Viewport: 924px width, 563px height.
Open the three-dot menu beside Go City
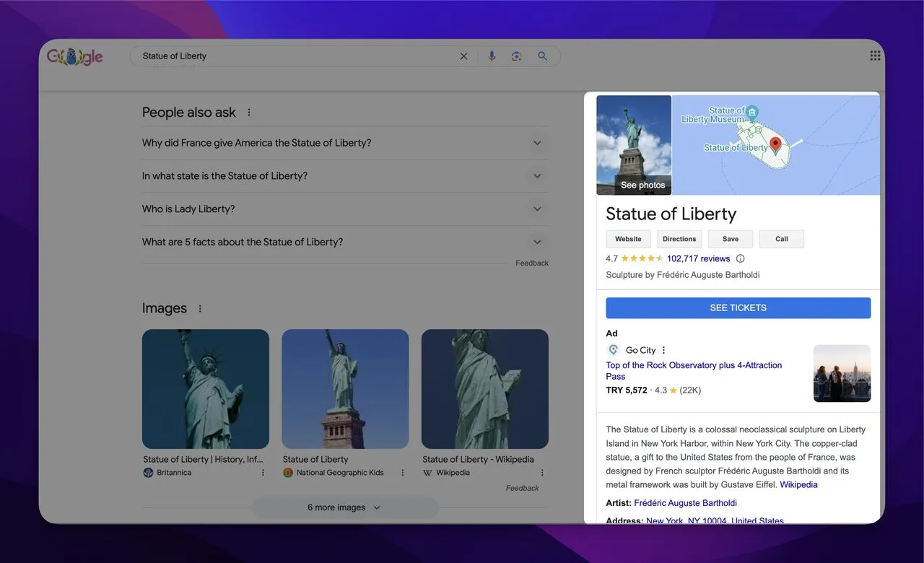tap(663, 350)
